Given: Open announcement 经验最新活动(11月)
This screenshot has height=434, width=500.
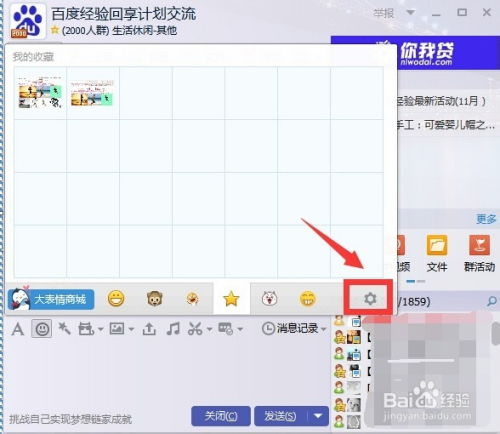Looking at the screenshot, I should 441,101.
